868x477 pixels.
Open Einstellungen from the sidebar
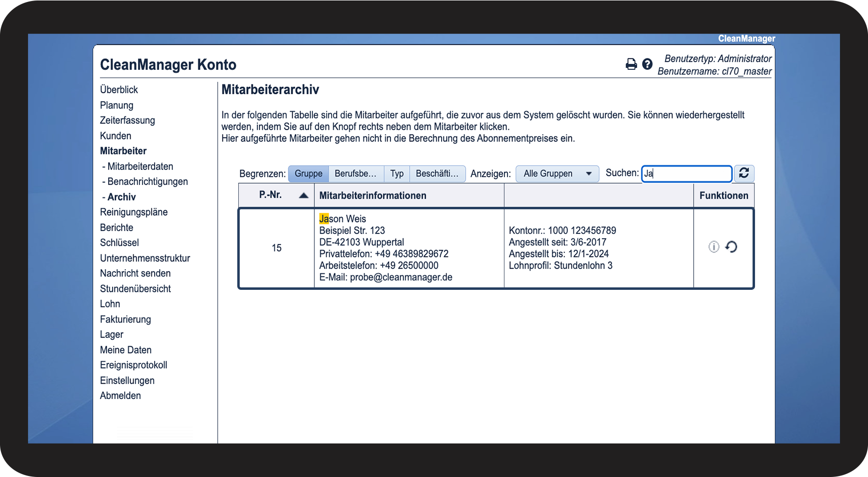tap(127, 381)
